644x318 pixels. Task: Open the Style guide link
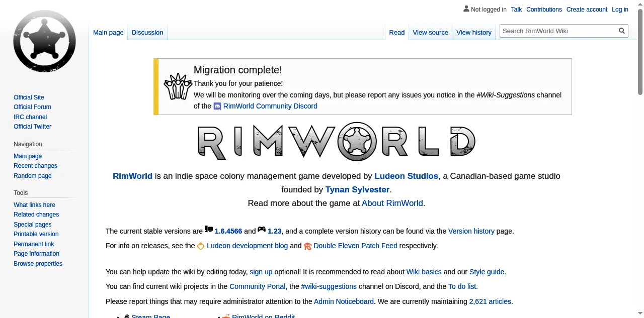click(487, 272)
